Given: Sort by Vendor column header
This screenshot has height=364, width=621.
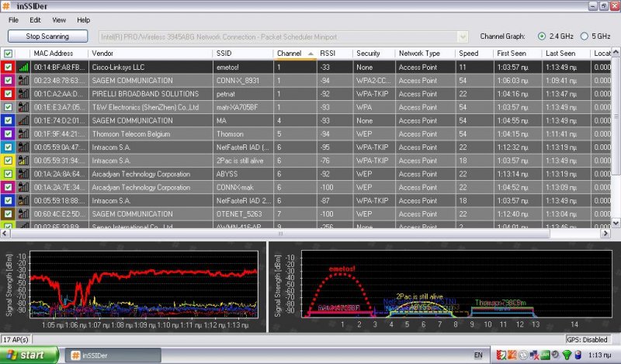Looking at the screenshot, I should click(151, 54).
